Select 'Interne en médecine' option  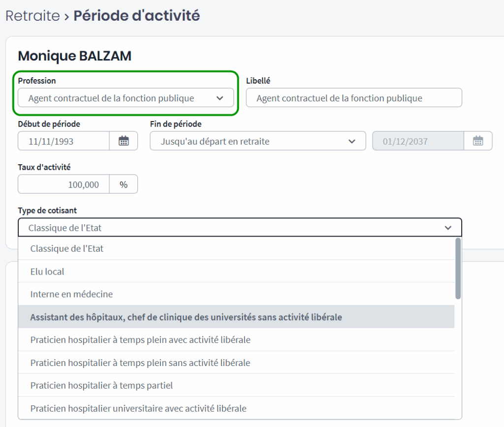(71, 294)
